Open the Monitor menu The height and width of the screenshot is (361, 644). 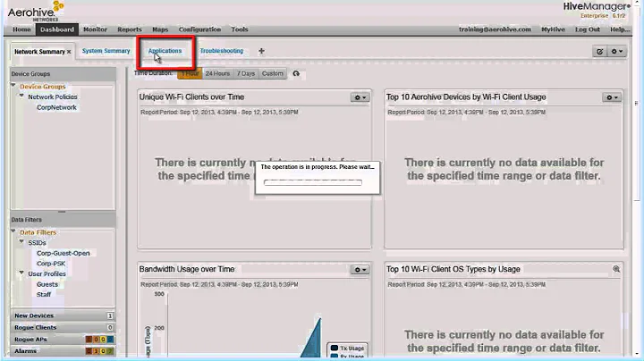[95, 29]
